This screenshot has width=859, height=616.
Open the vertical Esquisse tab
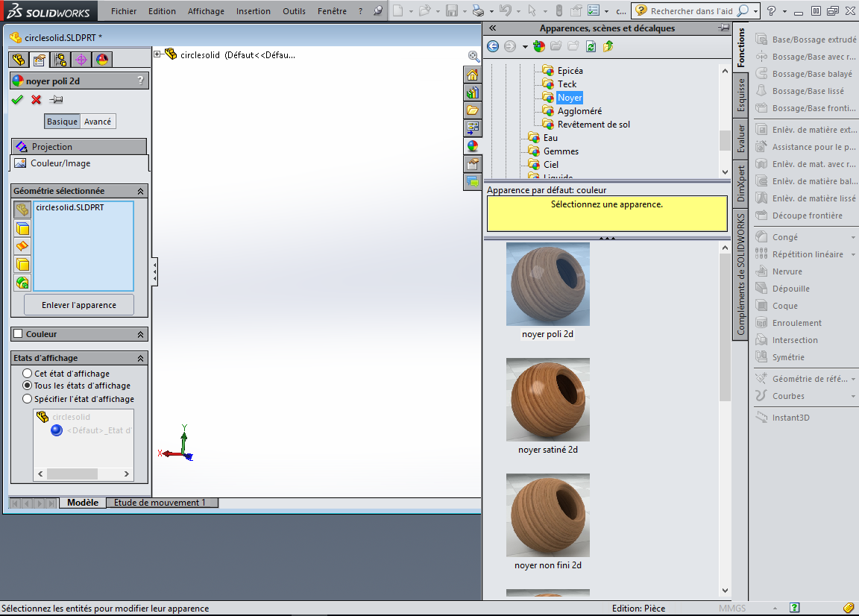740,95
